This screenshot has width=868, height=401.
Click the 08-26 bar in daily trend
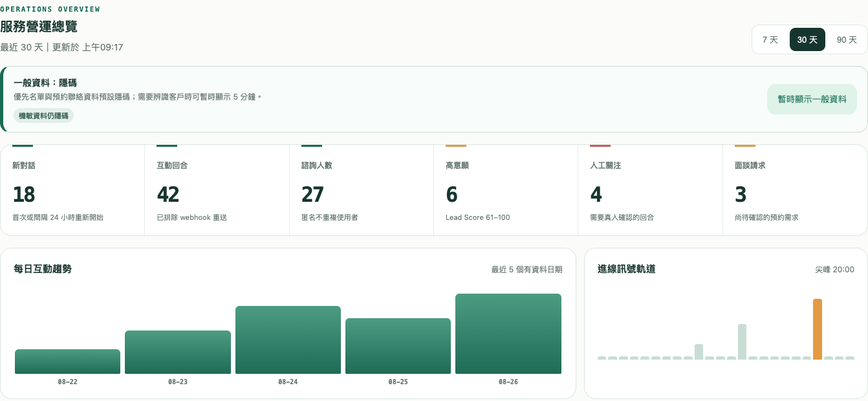click(508, 334)
